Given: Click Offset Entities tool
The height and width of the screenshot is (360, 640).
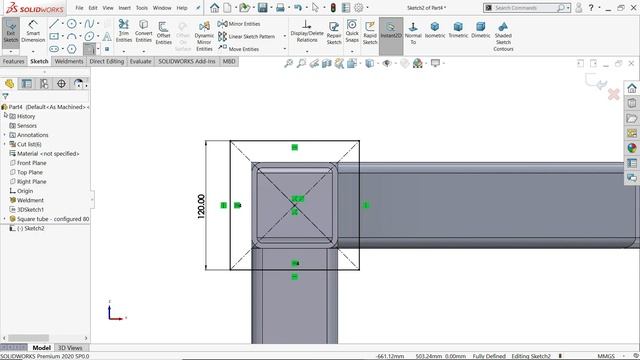Looking at the screenshot, I should tap(163, 33).
